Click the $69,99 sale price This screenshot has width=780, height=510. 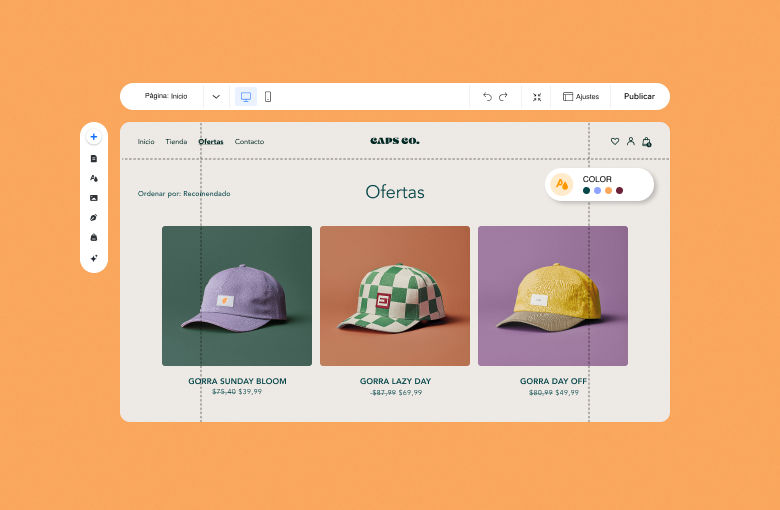410,393
